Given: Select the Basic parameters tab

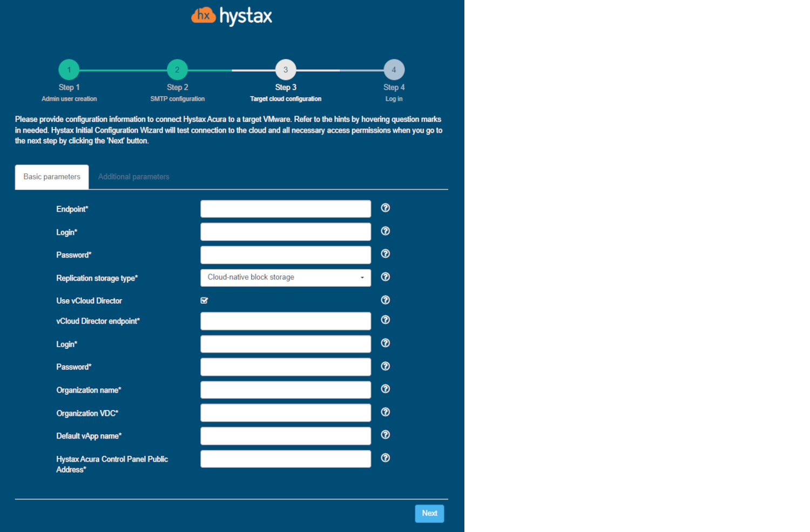Looking at the screenshot, I should 52,177.
